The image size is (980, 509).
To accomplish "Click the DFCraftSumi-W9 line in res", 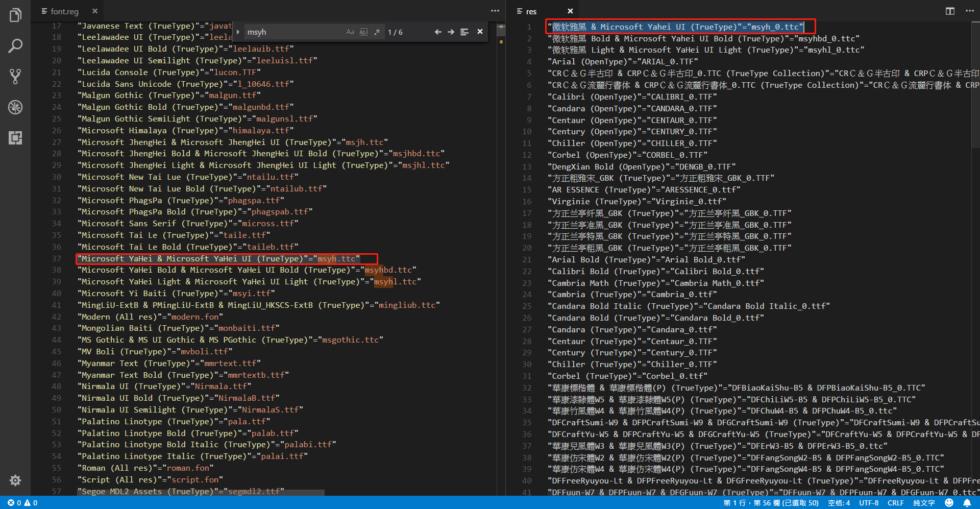I will coord(764,423).
